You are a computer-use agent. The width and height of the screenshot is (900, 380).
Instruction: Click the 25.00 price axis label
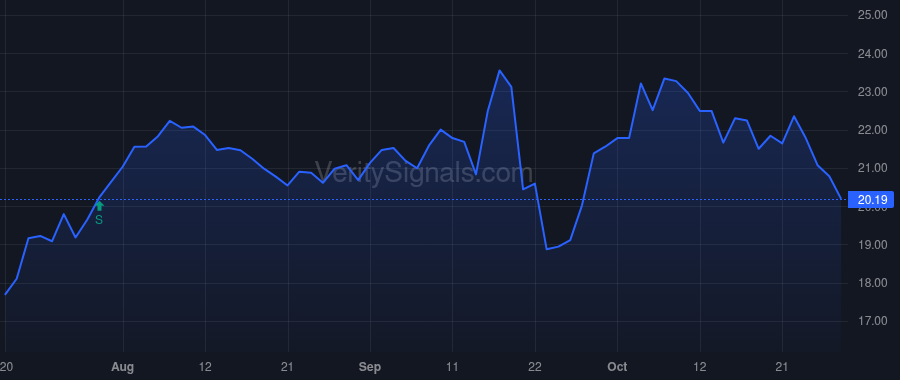coord(872,15)
